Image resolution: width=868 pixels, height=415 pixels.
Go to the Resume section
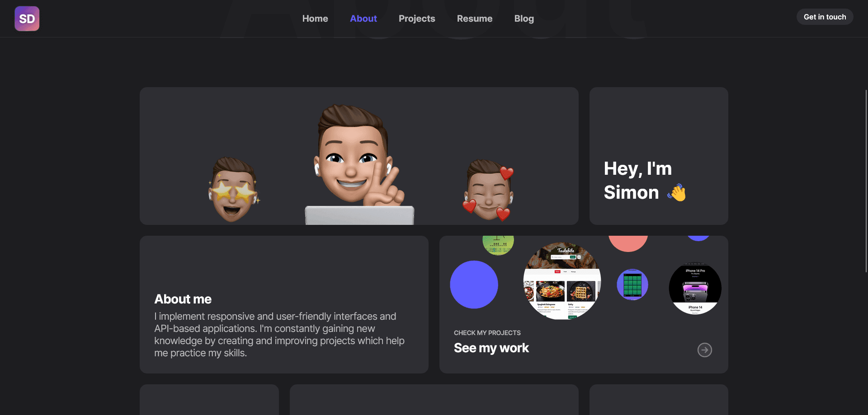(475, 19)
